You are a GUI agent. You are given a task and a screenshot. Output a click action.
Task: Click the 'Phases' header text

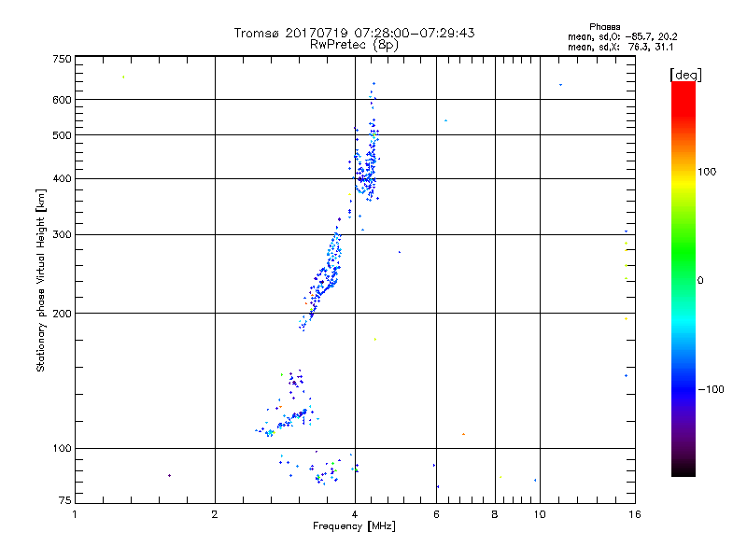[x=604, y=27]
